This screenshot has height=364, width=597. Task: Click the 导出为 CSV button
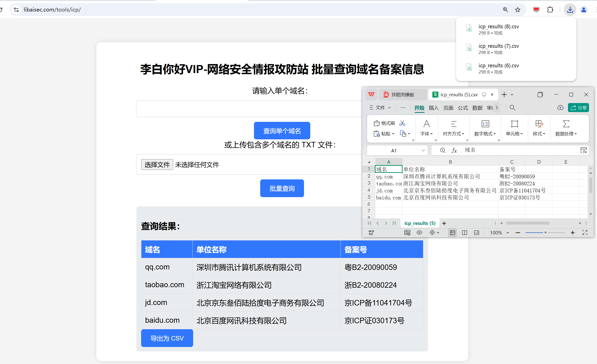coord(167,338)
